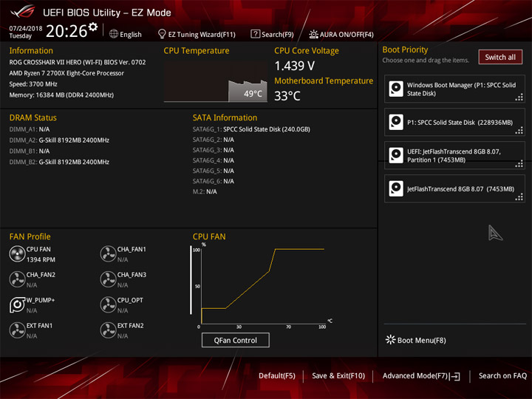Select JetFlashTranscend 8GB (7453MB) boot entry
The width and height of the screenshot is (532, 399).
point(454,188)
